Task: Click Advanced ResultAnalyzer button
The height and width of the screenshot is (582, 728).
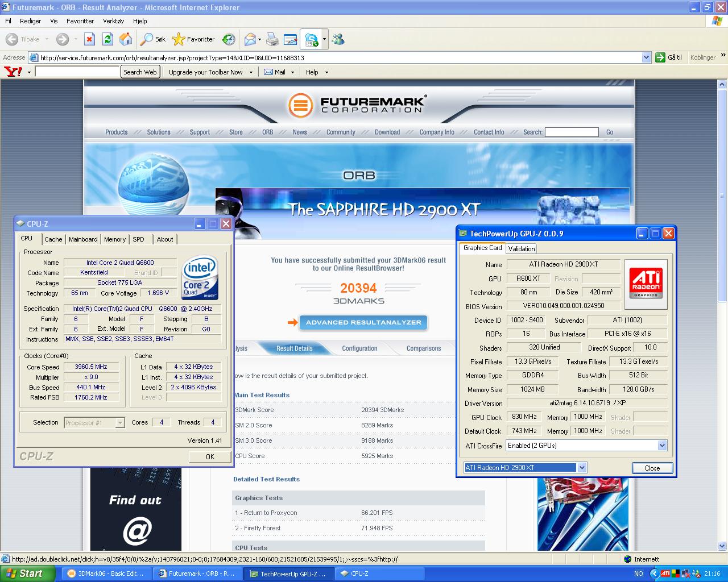Action: [x=363, y=322]
